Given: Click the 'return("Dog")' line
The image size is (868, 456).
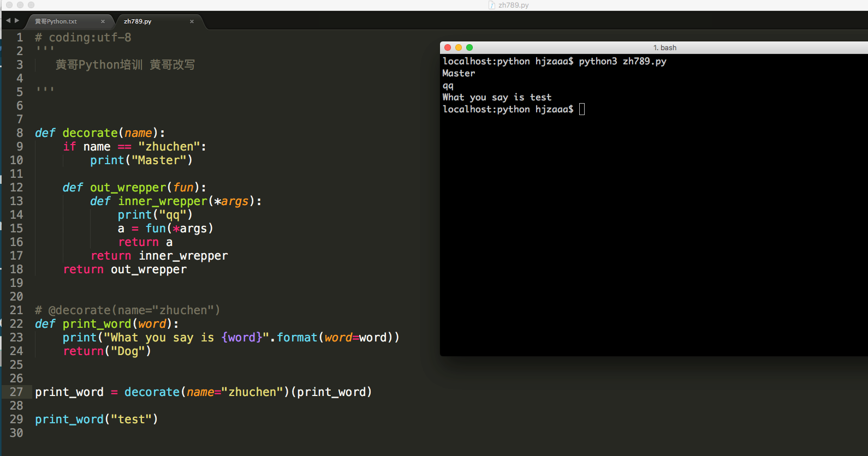Looking at the screenshot, I should (107, 351).
